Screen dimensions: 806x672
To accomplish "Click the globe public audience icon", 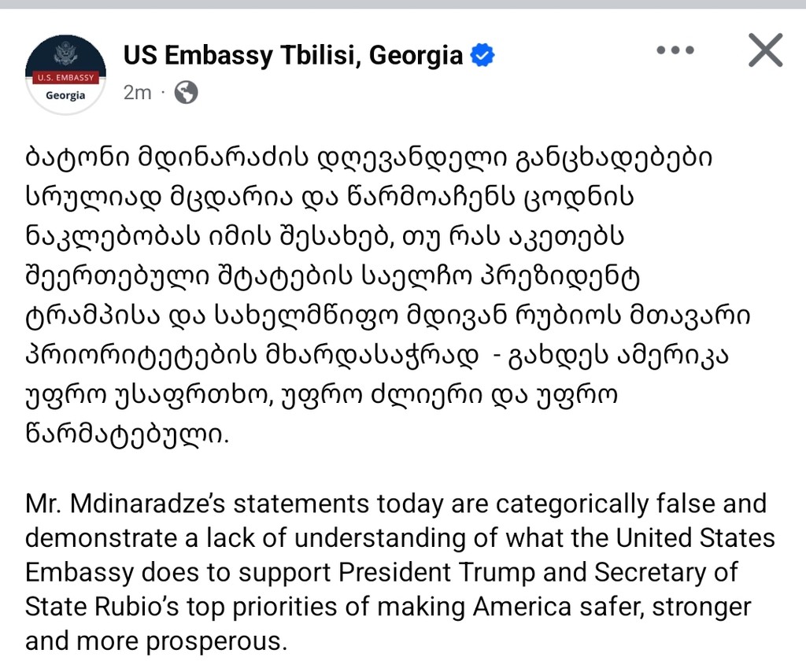I will [x=186, y=93].
